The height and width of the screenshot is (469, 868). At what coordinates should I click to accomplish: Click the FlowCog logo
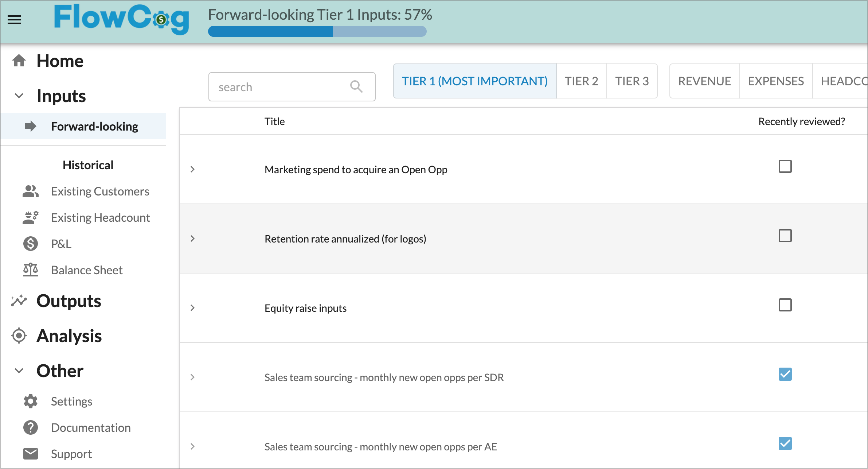point(121,19)
